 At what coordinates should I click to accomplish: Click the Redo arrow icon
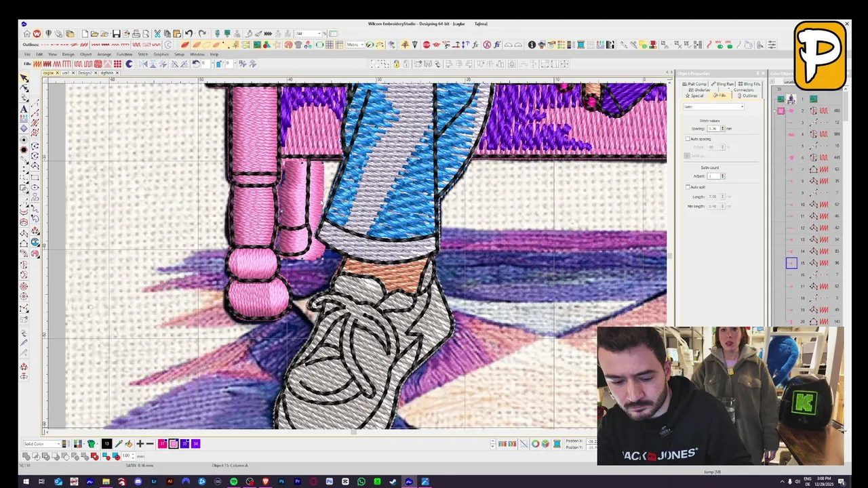[x=201, y=34]
